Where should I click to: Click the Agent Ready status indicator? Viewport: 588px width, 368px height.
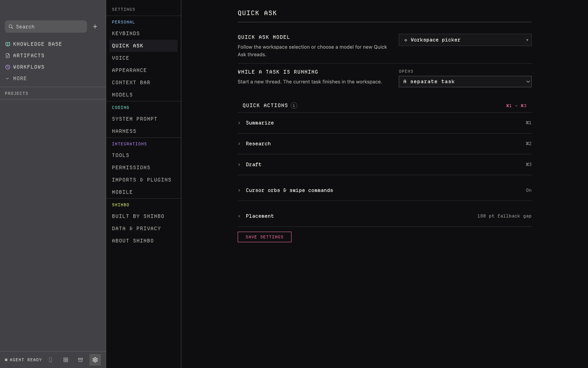23,360
